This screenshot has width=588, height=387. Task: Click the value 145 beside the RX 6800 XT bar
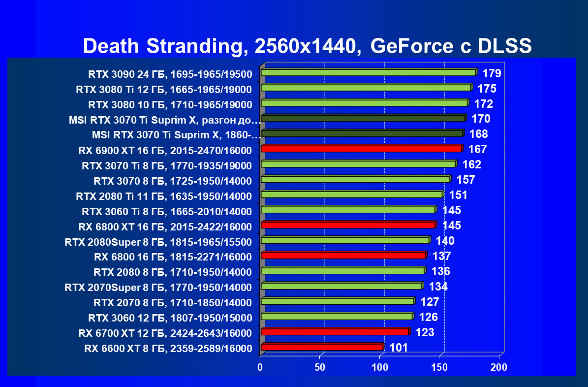[452, 226]
